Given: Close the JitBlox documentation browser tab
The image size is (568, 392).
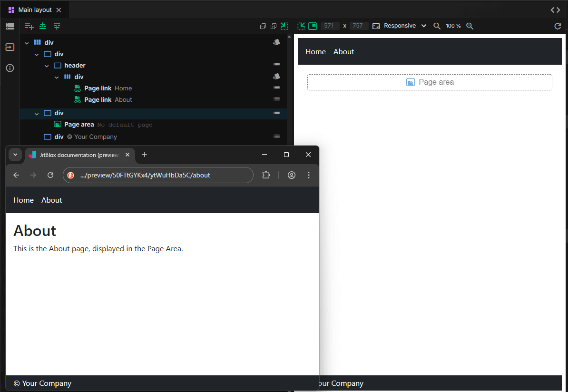Looking at the screenshot, I should [x=127, y=155].
